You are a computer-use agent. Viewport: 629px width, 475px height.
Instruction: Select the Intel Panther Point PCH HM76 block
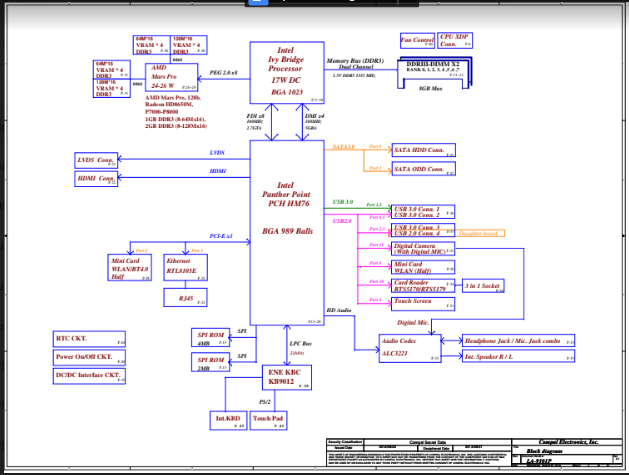pos(287,233)
